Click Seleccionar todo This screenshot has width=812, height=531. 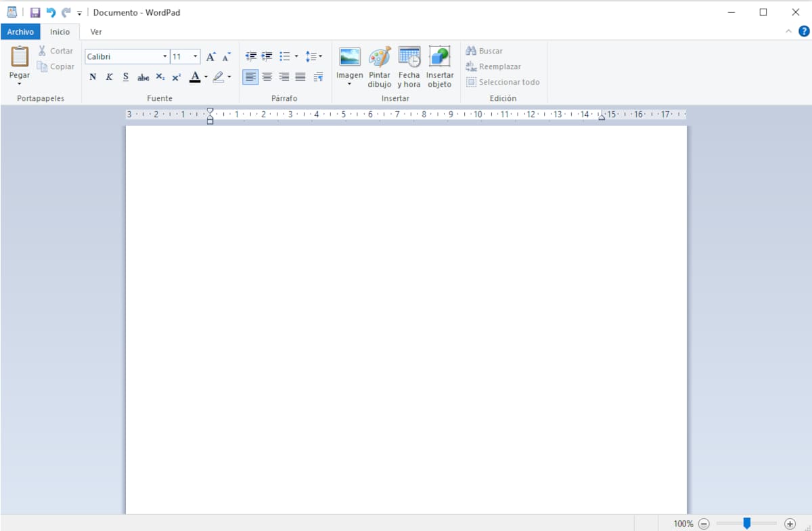(503, 82)
